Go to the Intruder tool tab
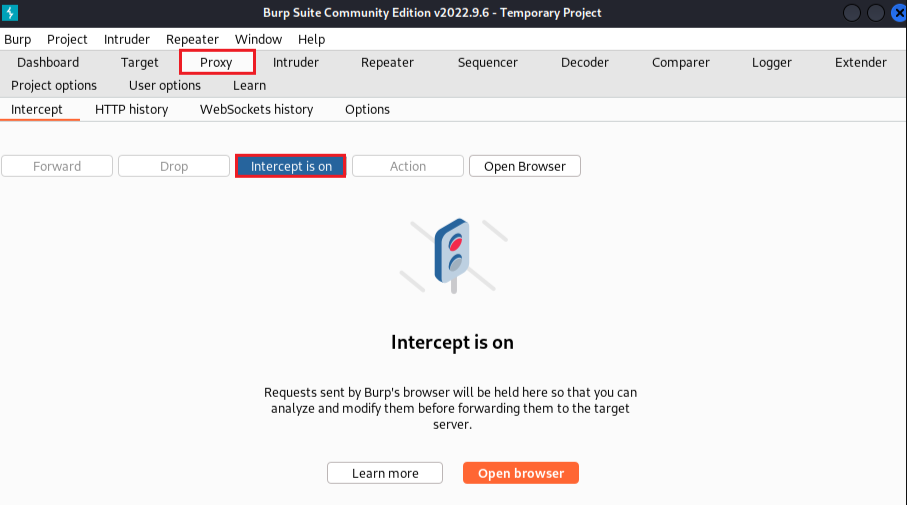 click(296, 62)
